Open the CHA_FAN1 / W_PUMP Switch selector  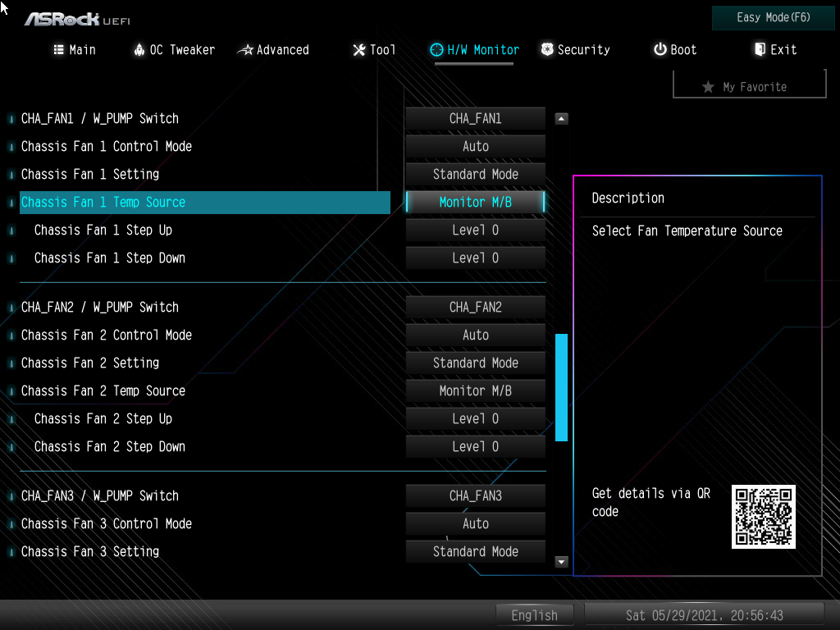(475, 118)
